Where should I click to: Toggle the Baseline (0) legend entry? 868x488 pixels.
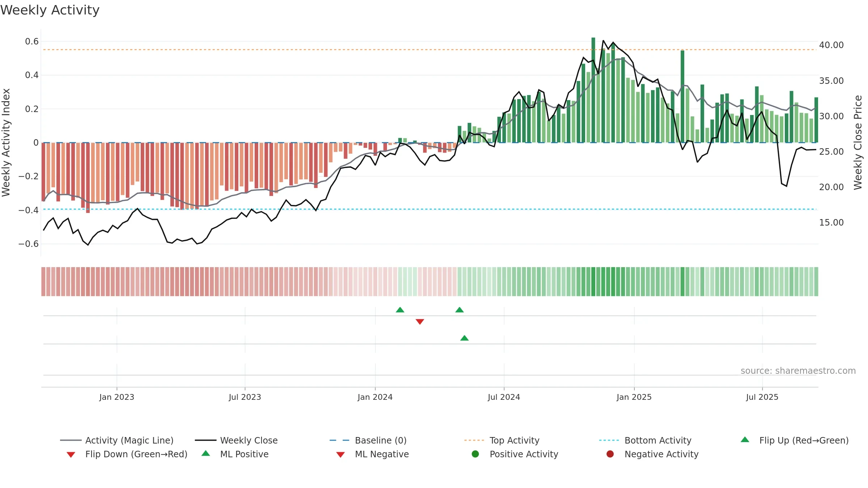tap(368, 440)
